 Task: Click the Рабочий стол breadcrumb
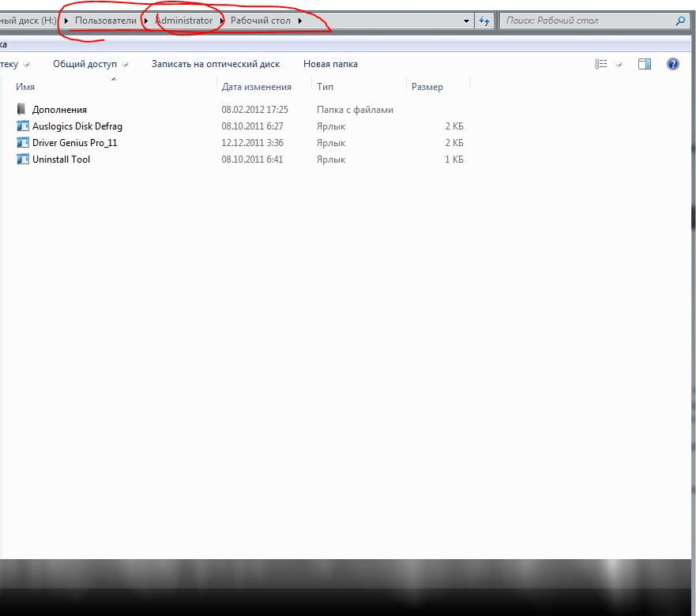coord(261,21)
